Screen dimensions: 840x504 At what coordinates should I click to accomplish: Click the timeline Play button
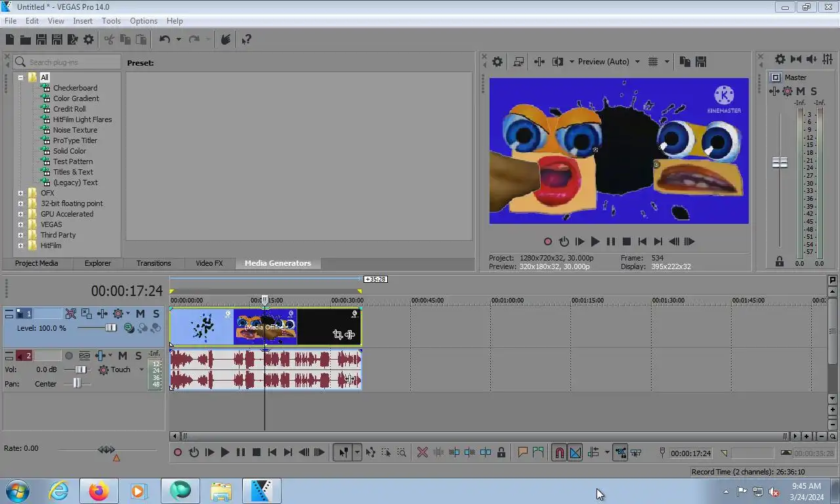[225, 452]
